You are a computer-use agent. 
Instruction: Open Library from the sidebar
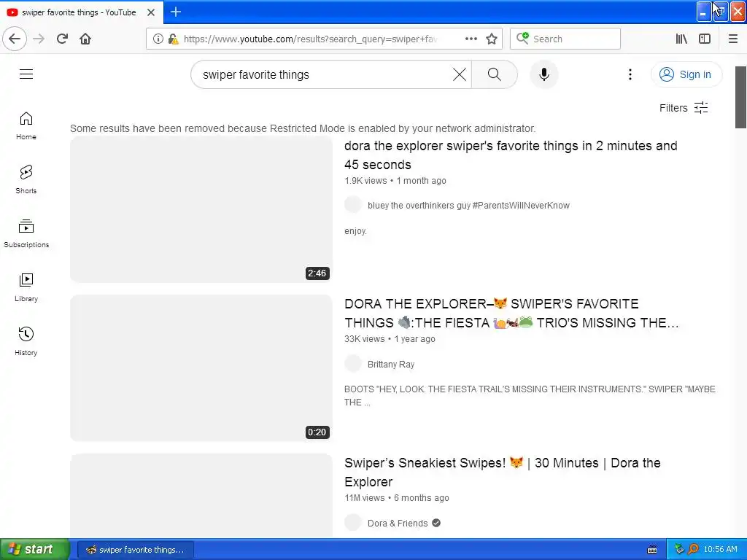(x=26, y=287)
